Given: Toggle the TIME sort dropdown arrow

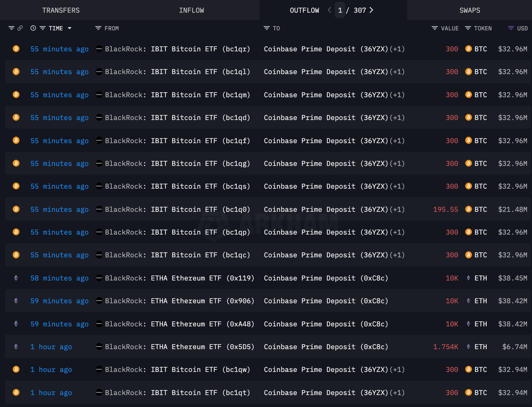Looking at the screenshot, I should click(69, 28).
